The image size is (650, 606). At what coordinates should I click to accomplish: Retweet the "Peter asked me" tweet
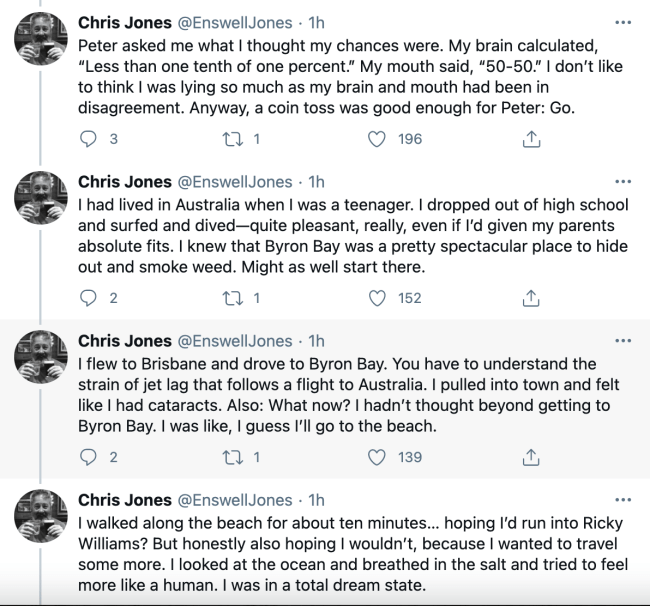coord(232,139)
